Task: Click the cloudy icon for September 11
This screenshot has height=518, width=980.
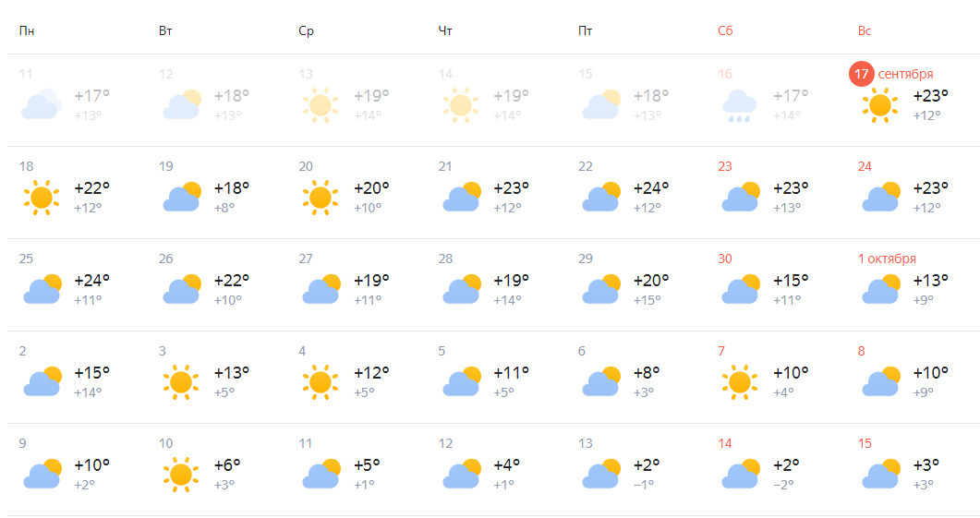Action: point(42,104)
